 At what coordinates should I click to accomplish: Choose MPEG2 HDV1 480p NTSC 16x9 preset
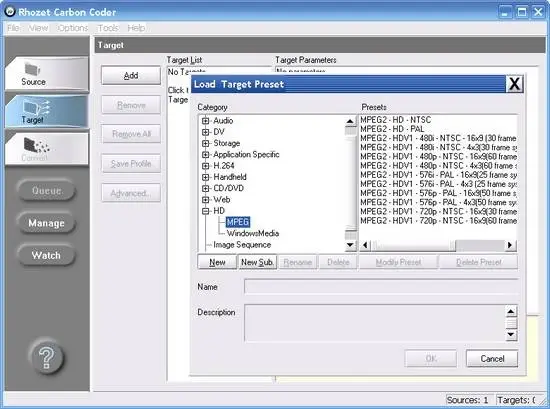(438, 156)
